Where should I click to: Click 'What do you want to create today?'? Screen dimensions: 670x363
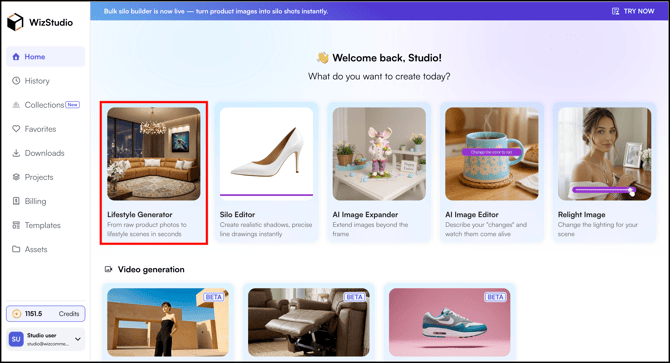pos(379,76)
